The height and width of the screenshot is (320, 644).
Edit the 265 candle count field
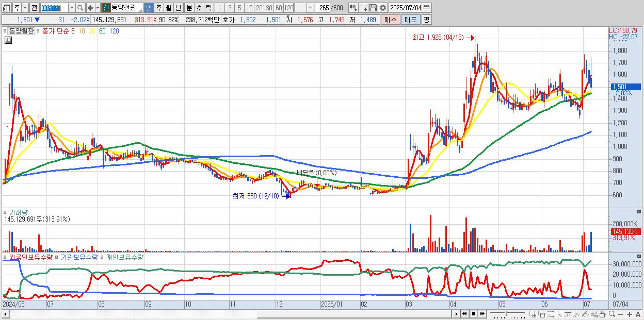point(323,8)
